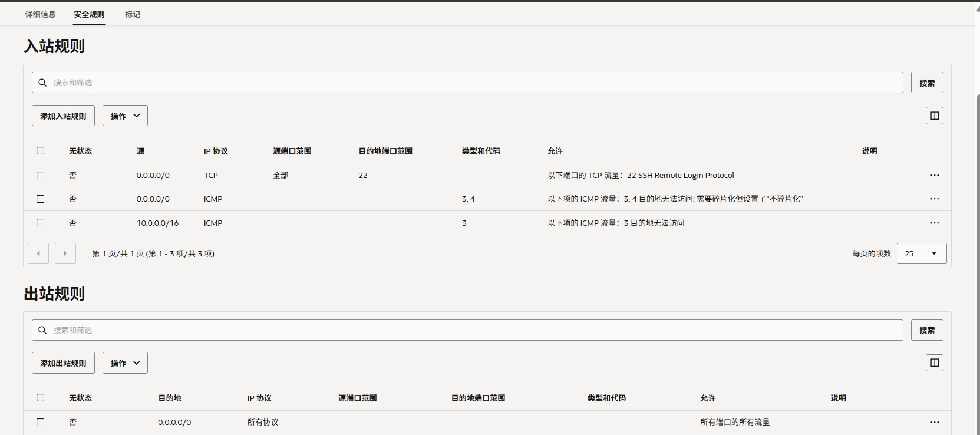Open the three-dot menu for the 10.0.0.0/16 rule
The height and width of the screenshot is (435, 980).
tap(934, 223)
